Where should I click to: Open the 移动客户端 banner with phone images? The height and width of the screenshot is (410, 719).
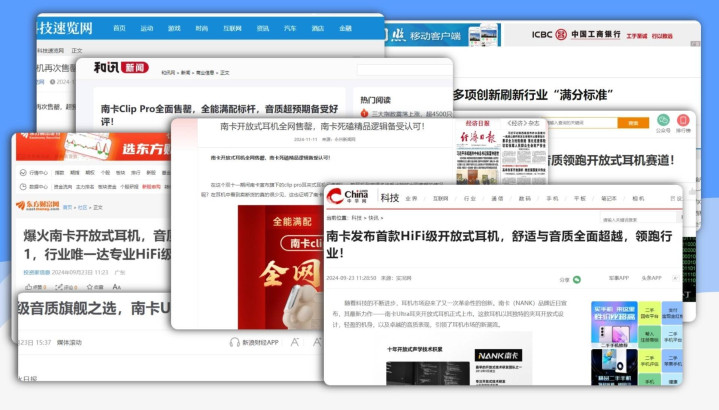coord(443,35)
